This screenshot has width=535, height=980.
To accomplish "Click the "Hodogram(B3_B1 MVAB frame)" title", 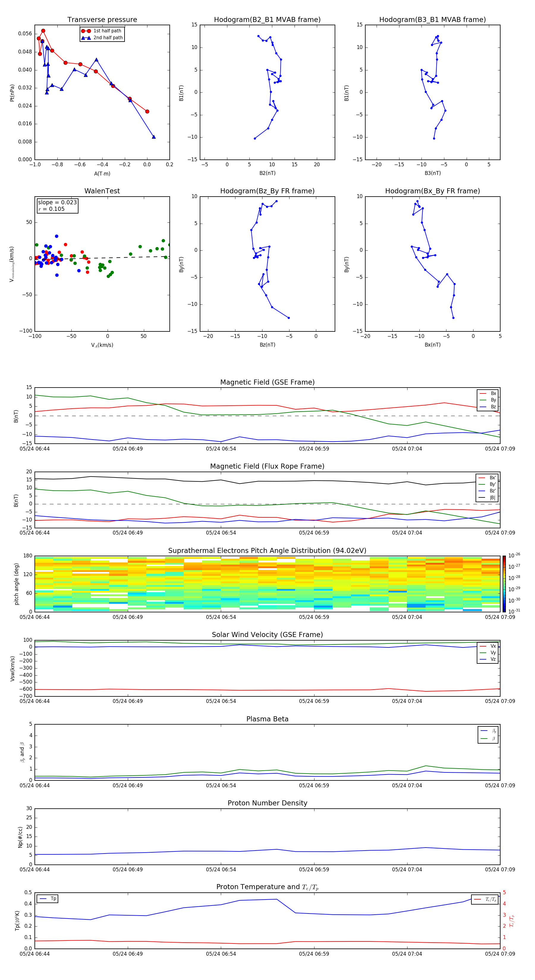I will (x=432, y=19).
